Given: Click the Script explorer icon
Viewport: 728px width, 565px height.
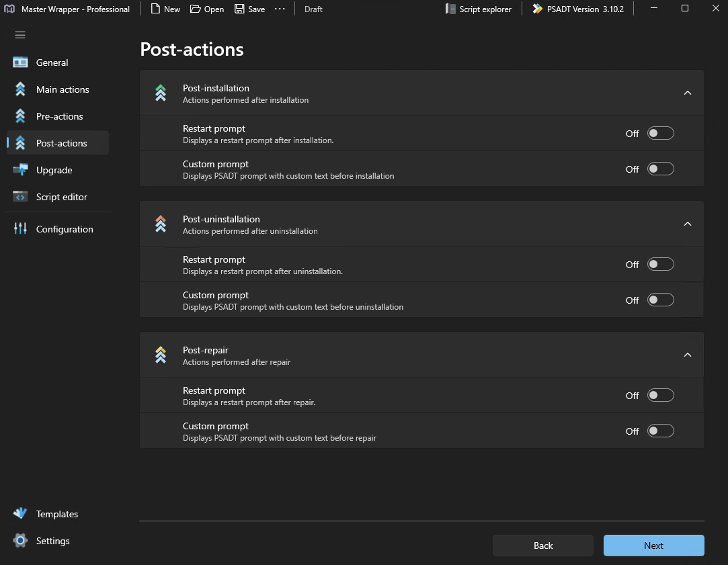Looking at the screenshot, I should coord(450,9).
